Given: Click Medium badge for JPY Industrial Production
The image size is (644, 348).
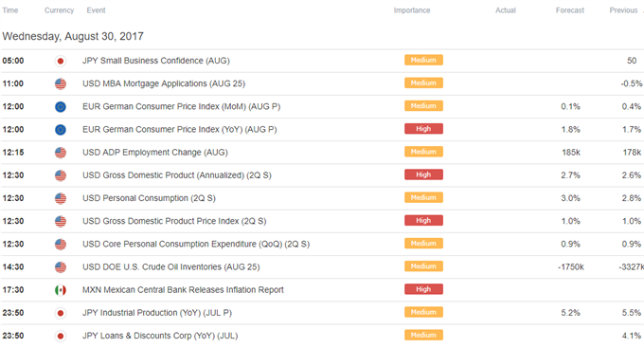Looking at the screenshot, I should 423,312.
